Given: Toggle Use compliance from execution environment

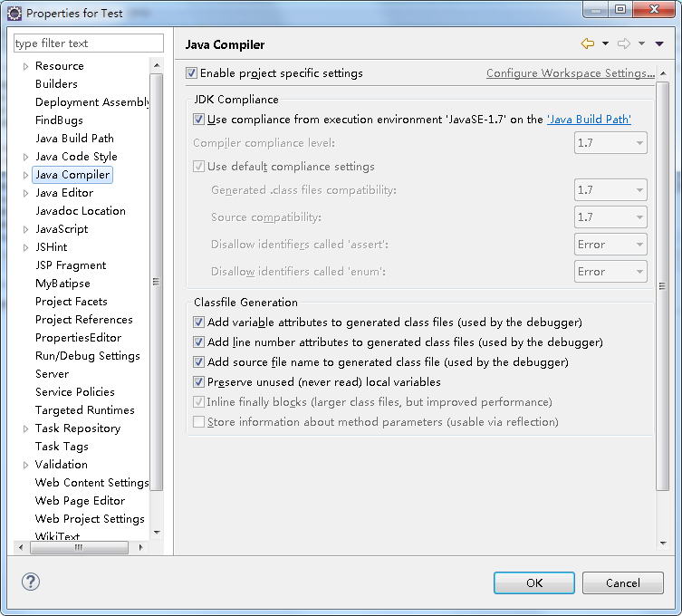Looking at the screenshot, I should [198, 120].
